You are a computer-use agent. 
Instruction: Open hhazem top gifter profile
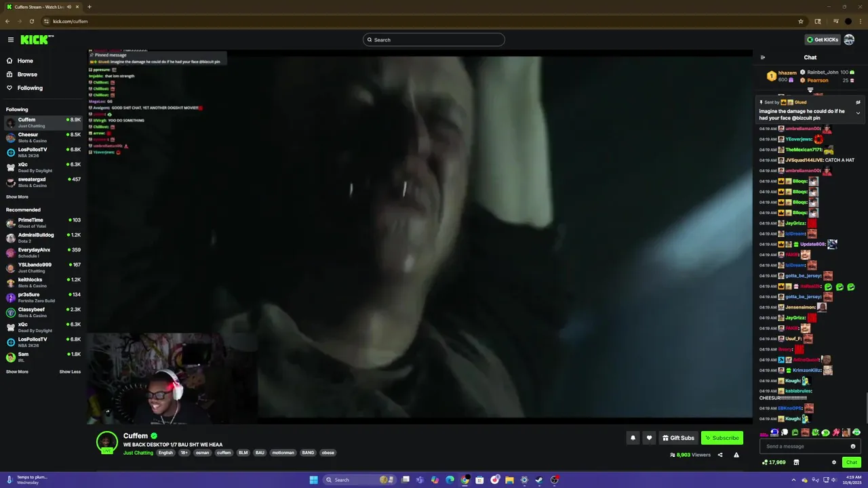(787, 73)
